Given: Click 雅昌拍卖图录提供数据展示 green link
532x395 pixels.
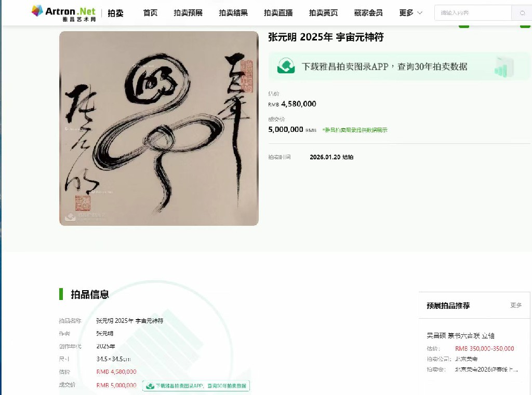Looking at the screenshot, I should (355, 130).
